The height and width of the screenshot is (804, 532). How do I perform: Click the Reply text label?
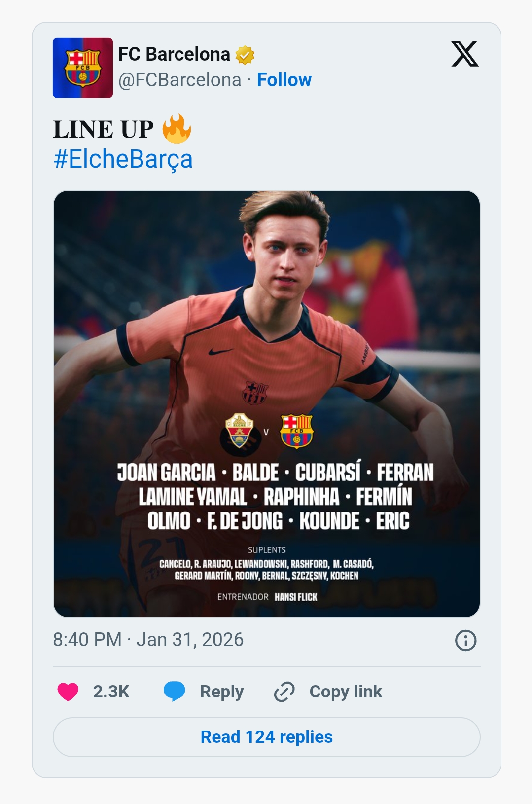[221, 692]
